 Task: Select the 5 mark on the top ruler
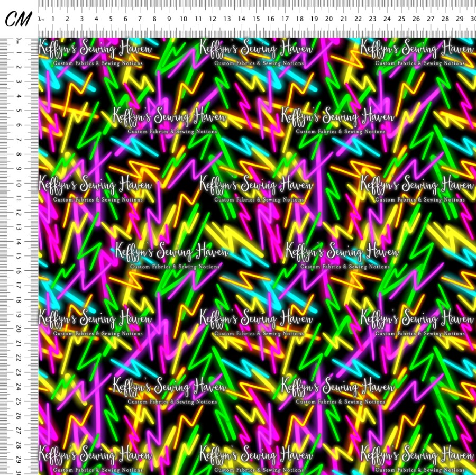click(x=111, y=19)
